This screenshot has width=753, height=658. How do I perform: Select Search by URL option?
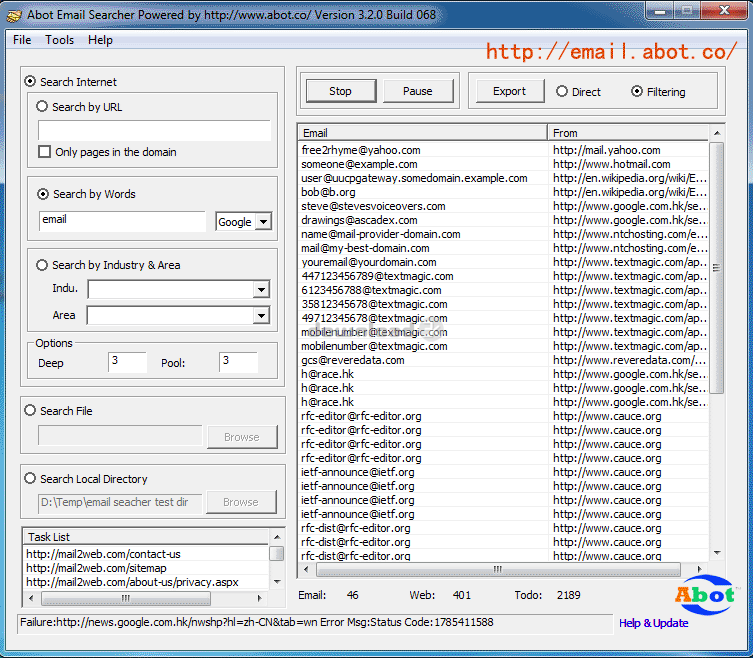[42, 106]
